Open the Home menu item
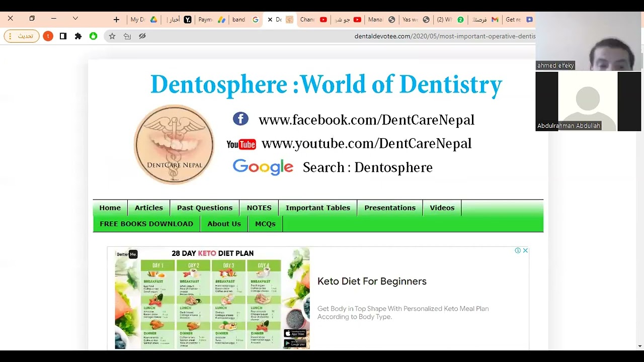Image resolution: width=644 pixels, height=362 pixels. coord(110,208)
